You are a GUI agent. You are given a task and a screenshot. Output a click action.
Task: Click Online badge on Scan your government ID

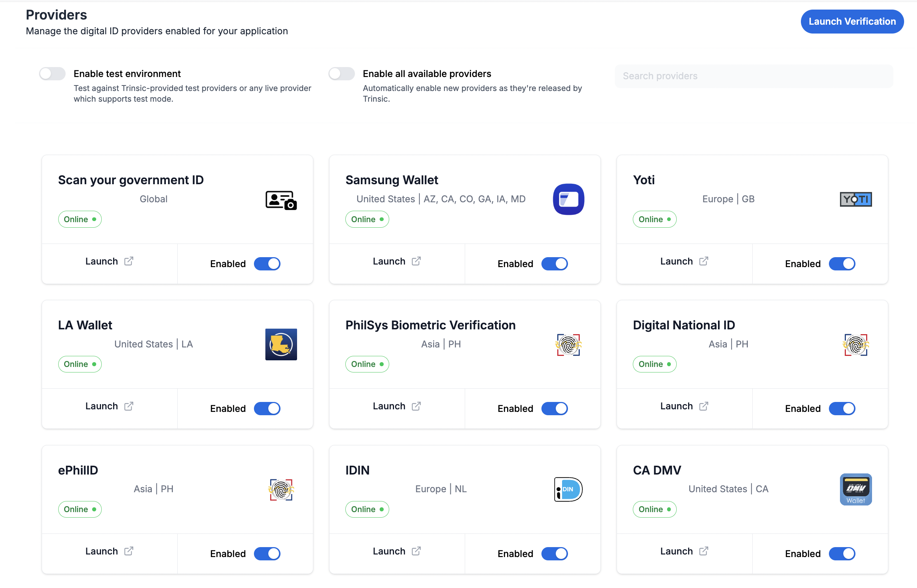click(80, 219)
